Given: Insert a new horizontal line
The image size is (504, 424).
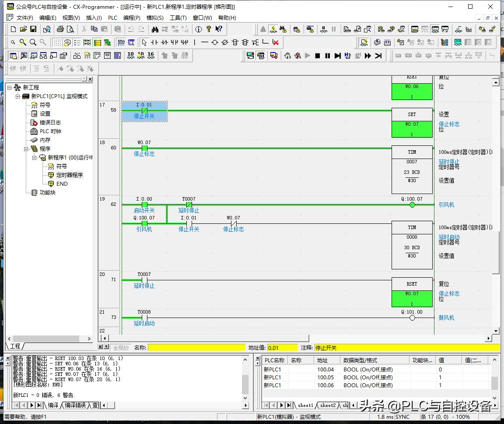Looking at the screenshot, I should pyautogui.click(x=204, y=42).
